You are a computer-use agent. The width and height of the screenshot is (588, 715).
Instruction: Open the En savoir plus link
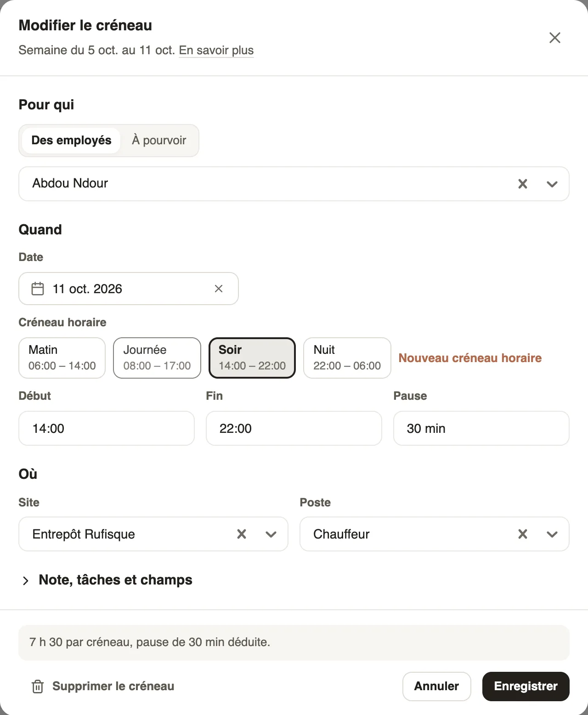[216, 50]
